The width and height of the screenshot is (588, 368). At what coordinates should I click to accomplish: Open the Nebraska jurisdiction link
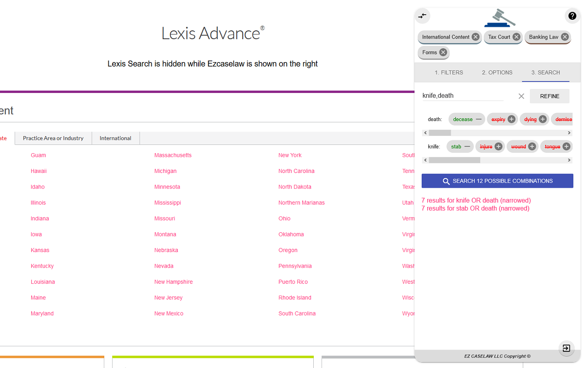pyautogui.click(x=166, y=250)
